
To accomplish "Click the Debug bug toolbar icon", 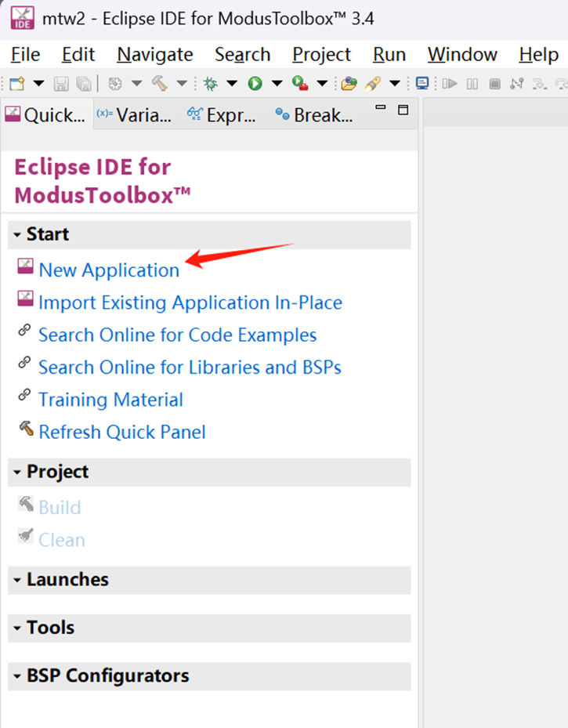I will (x=210, y=83).
